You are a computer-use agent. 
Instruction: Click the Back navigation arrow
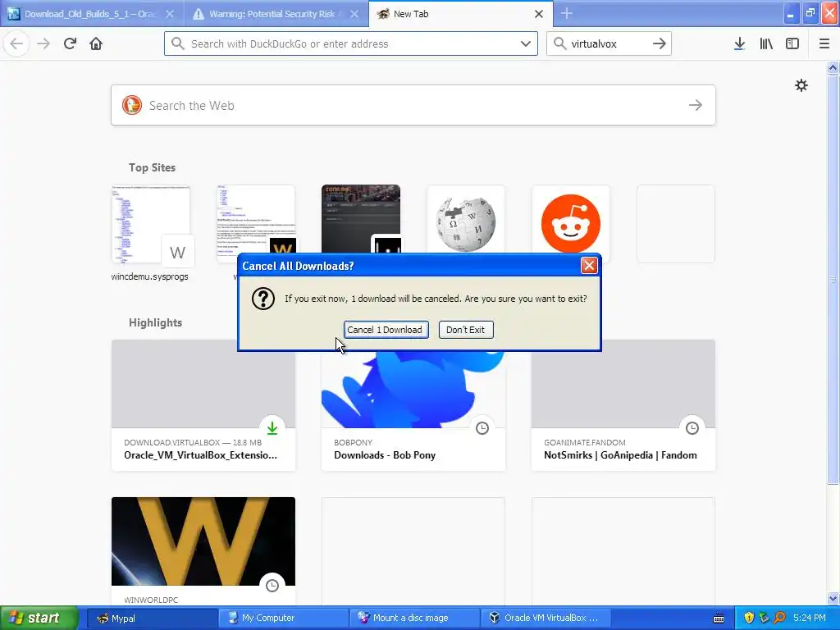(x=16, y=43)
